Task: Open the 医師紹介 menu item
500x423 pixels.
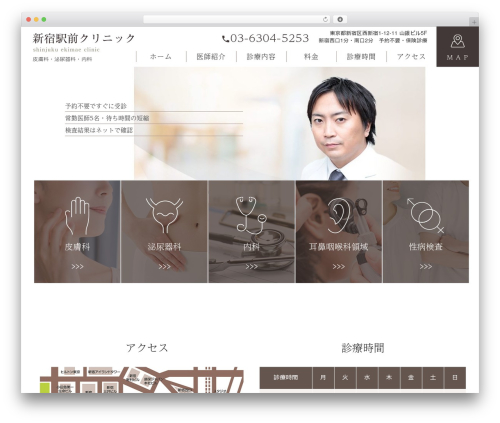Action: pyautogui.click(x=211, y=57)
